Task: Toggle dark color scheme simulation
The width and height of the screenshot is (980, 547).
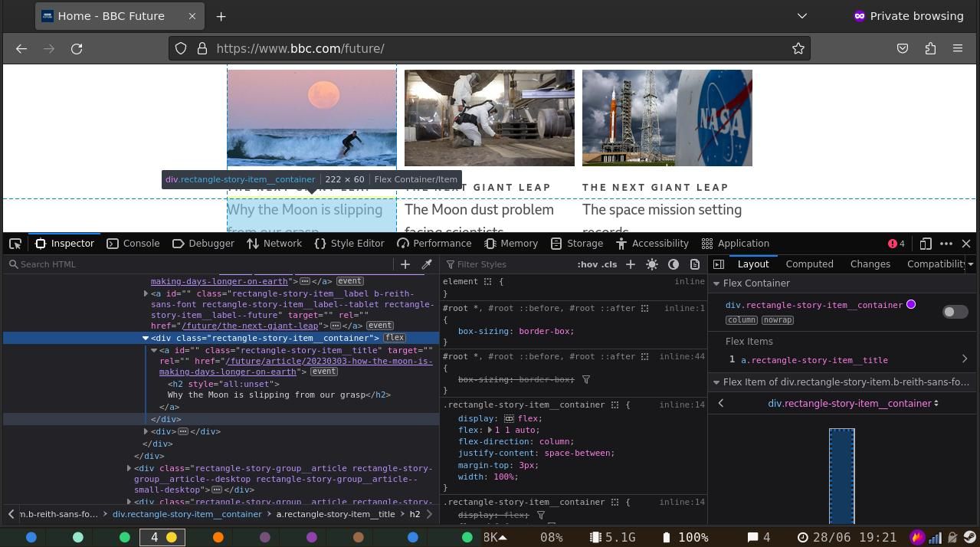Action: tap(674, 264)
